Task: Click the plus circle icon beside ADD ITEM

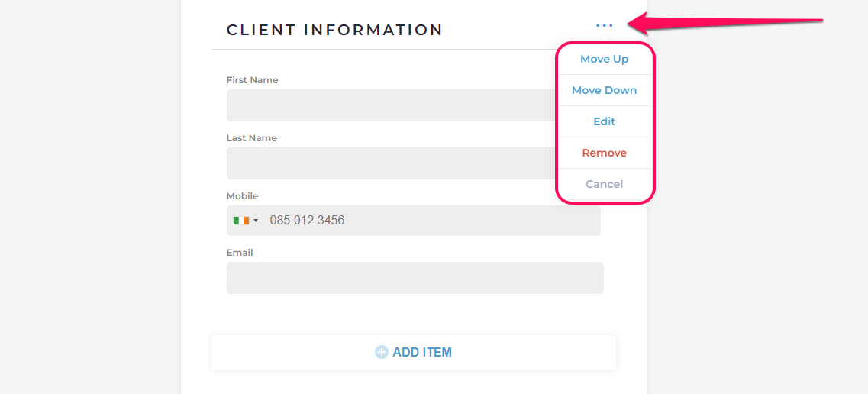Action: pos(382,352)
